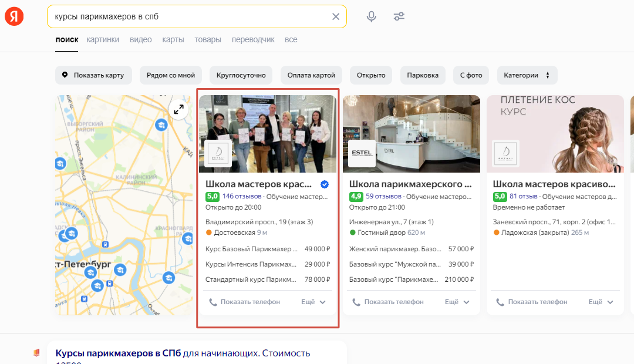Click the map pin icon in Показать карту

65,75
